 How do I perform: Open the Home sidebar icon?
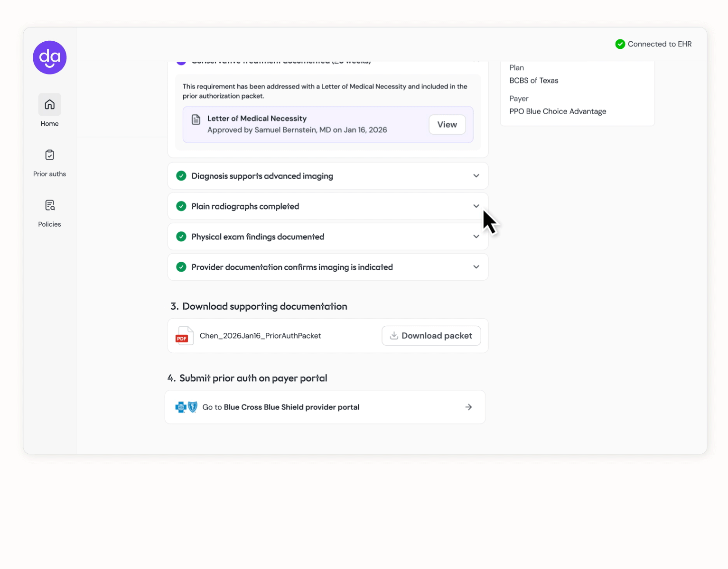tap(50, 104)
